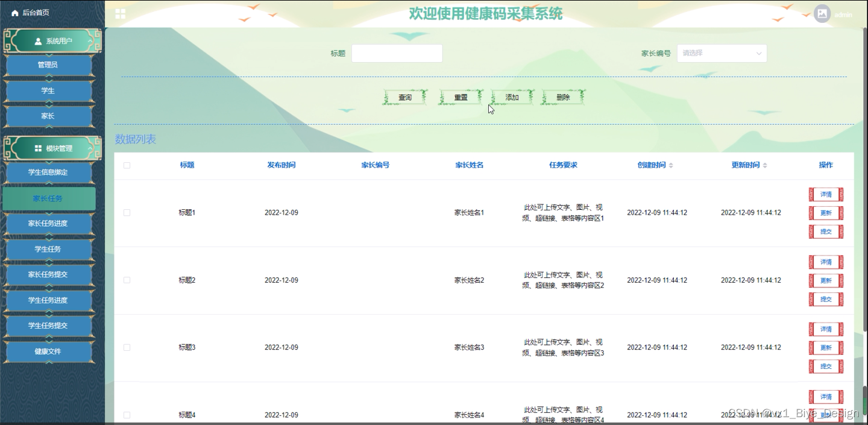The image size is (868, 425).
Task: Select 家长任务 menu item
Action: [48, 198]
